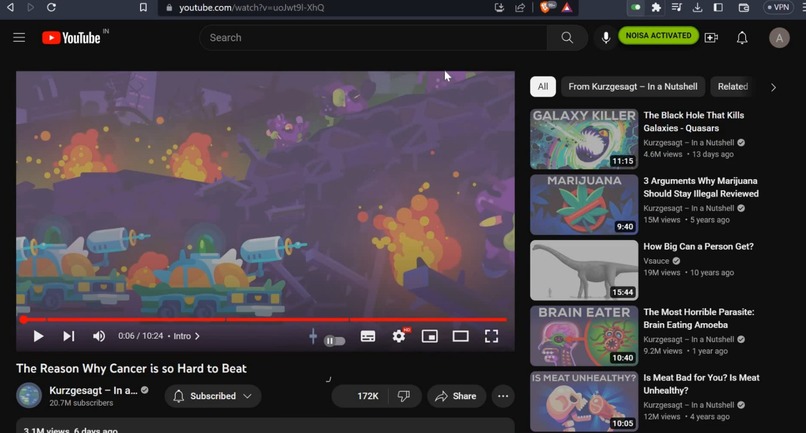Open 3 Arguments Why Marijuana title link
Viewport: 806px width, 433px height.
point(701,187)
